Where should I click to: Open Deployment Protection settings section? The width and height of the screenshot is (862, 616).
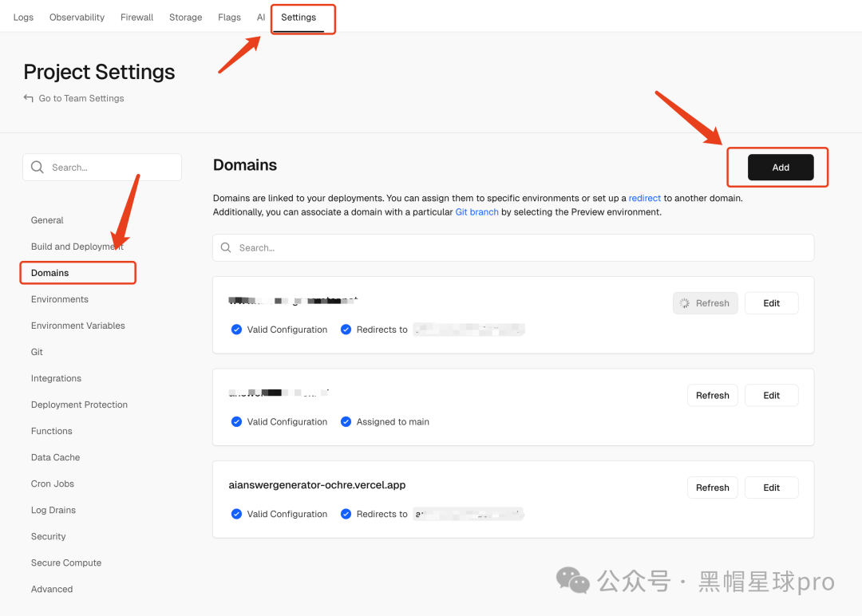pyautogui.click(x=79, y=405)
